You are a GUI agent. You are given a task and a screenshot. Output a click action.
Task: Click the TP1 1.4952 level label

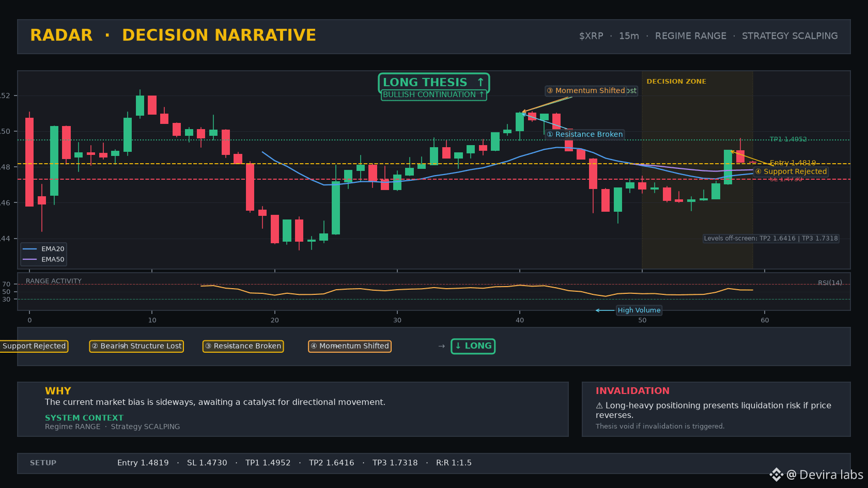coord(788,139)
